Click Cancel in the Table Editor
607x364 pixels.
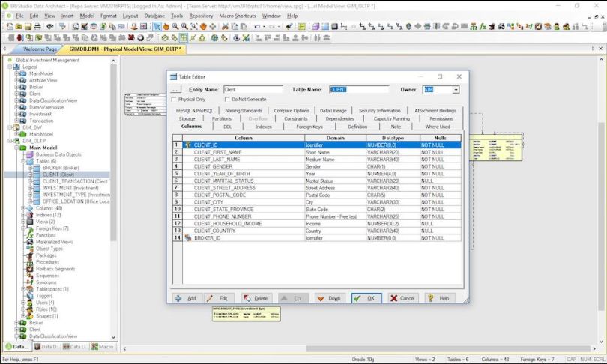(403, 298)
